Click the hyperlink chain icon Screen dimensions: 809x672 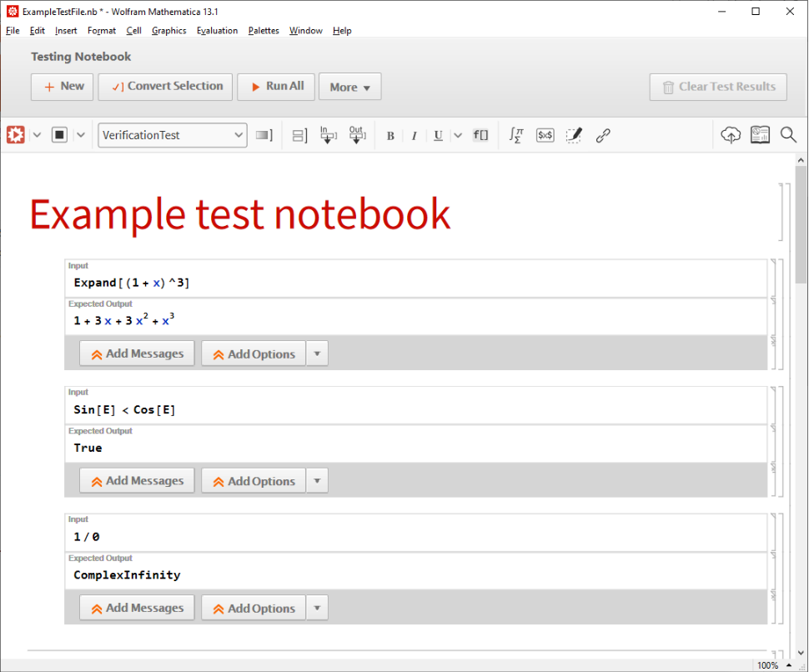pyautogui.click(x=603, y=135)
